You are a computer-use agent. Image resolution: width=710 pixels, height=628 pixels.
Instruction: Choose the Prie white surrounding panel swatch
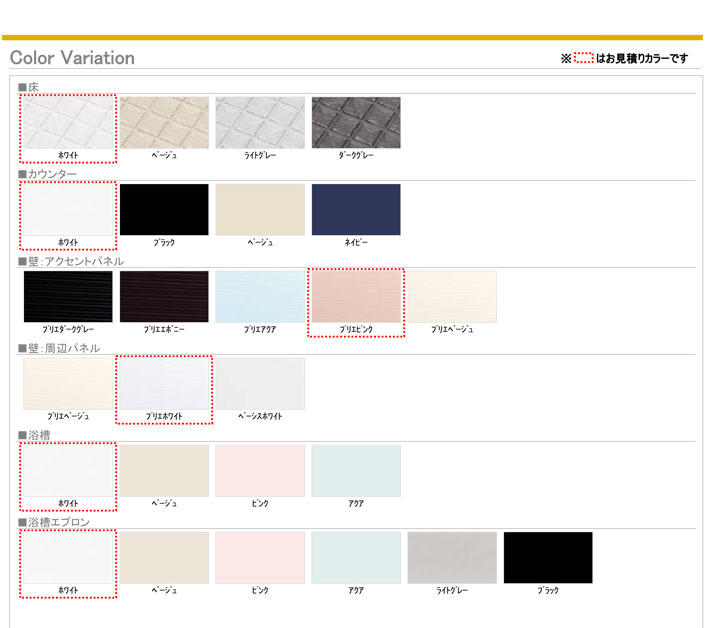point(164,384)
